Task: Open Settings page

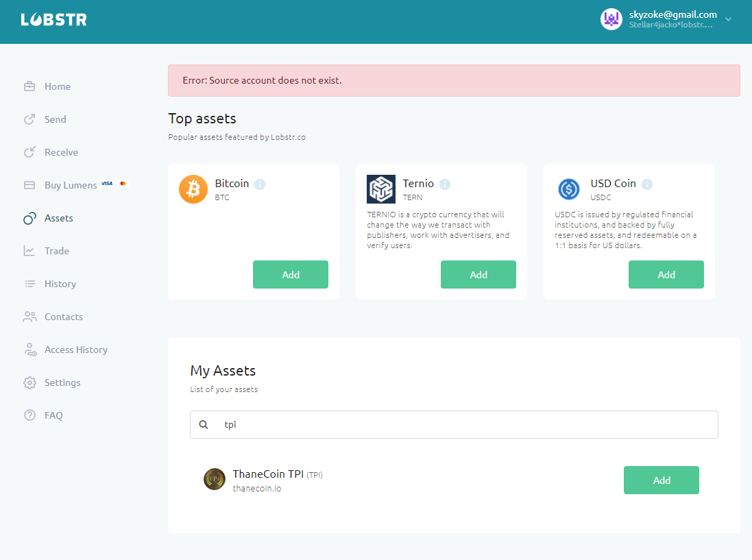Action: pos(62,382)
